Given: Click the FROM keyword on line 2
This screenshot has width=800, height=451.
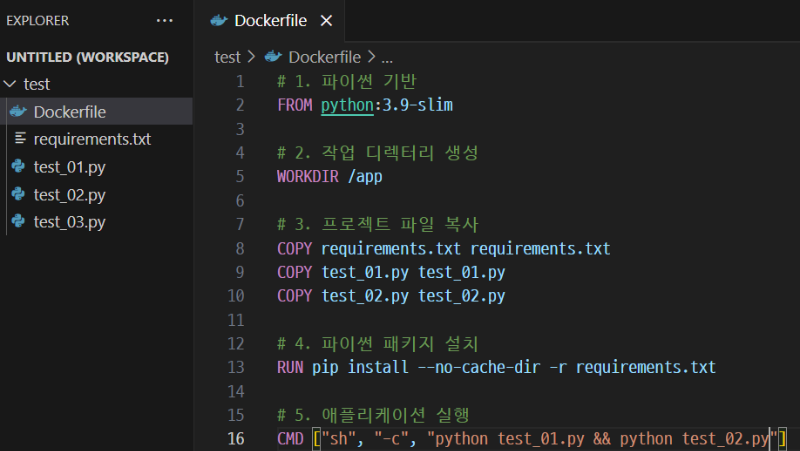Looking at the screenshot, I should (294, 105).
